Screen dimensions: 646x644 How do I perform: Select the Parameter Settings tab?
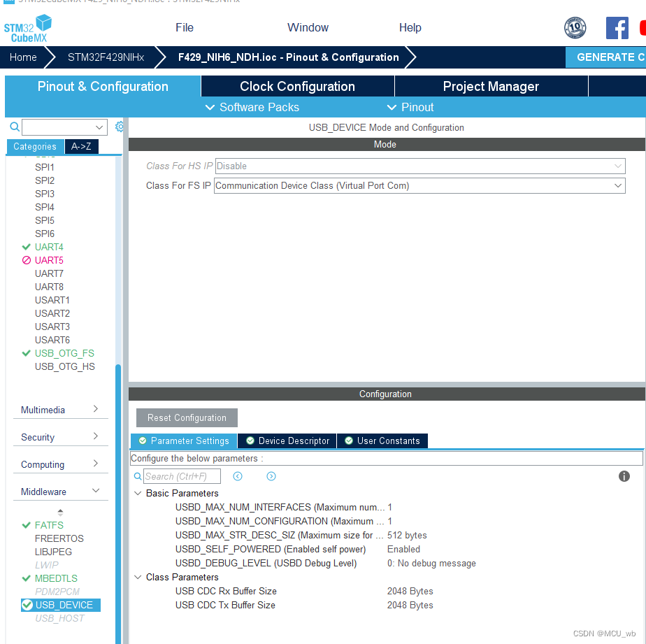184,441
